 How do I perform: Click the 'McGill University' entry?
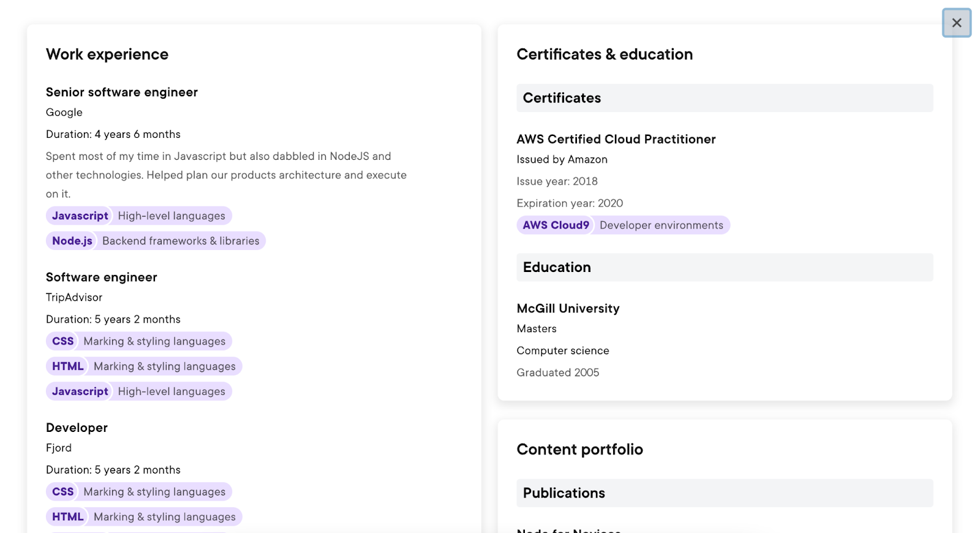click(568, 308)
